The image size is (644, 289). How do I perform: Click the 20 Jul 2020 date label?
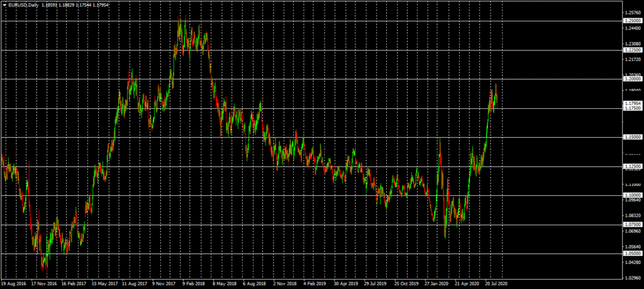pyautogui.click(x=497, y=284)
